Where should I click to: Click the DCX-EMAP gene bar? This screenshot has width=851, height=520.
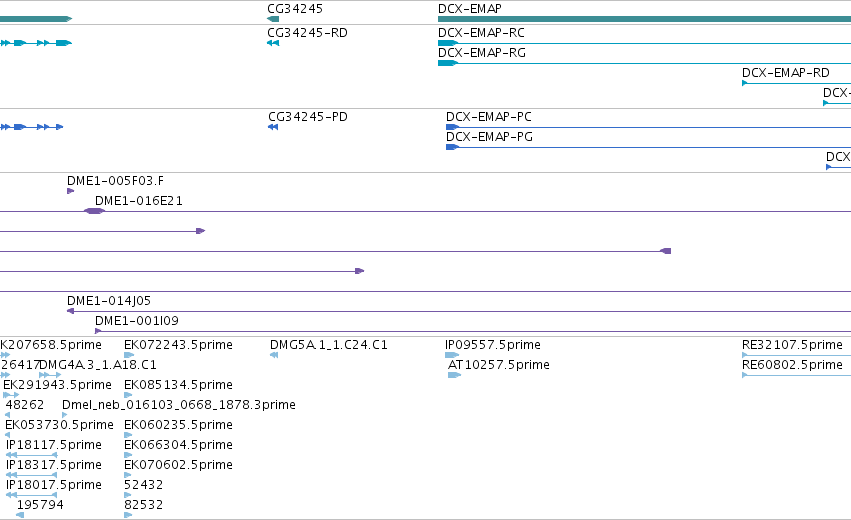click(x=644, y=19)
